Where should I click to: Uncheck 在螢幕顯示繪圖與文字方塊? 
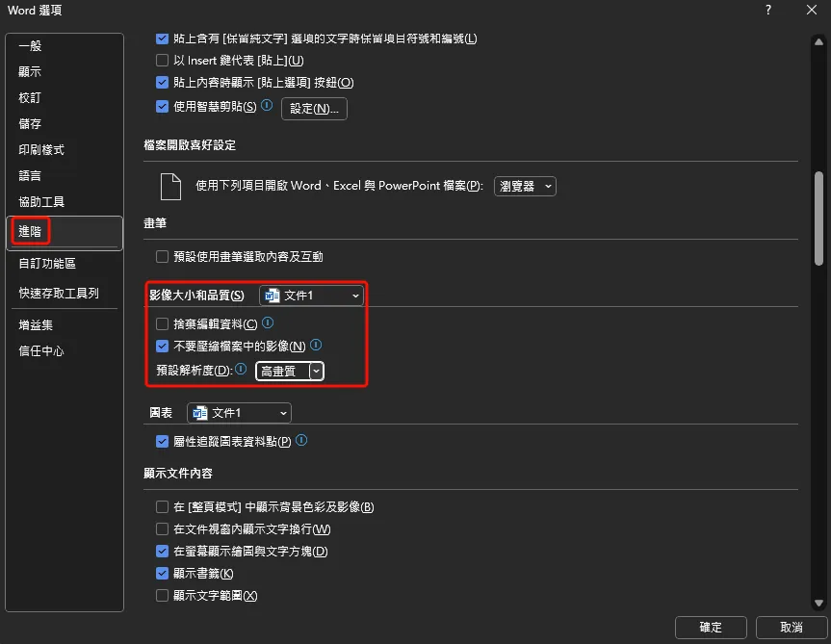162,552
